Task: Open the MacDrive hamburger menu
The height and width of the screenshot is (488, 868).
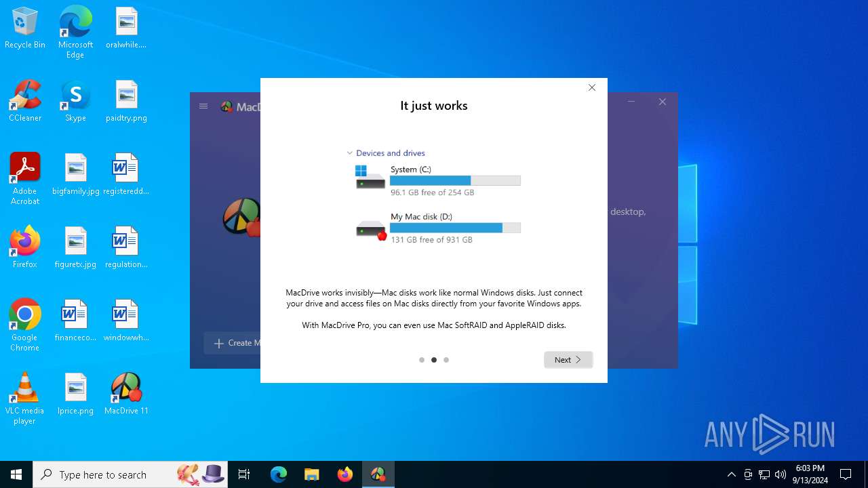Action: (203, 106)
